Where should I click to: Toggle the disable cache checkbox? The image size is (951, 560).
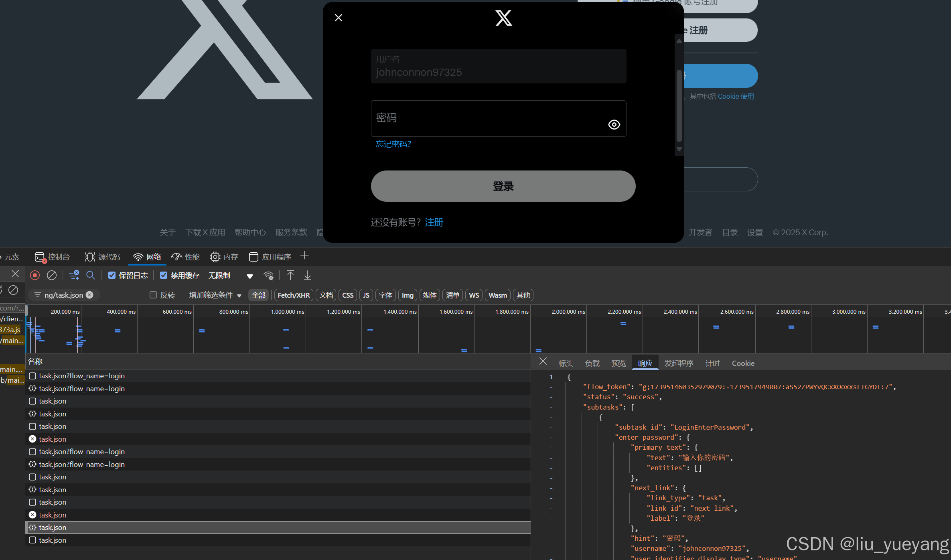[x=164, y=275]
